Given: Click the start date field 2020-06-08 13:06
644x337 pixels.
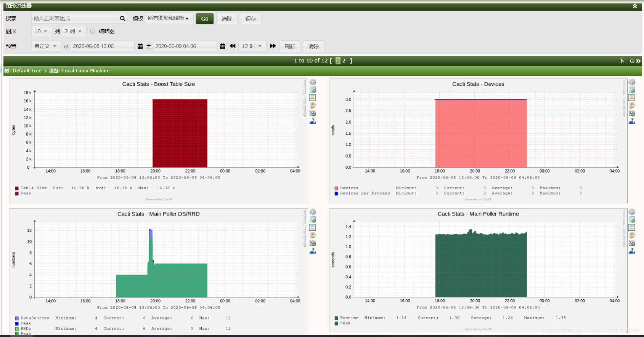Looking at the screenshot, I should pyautogui.click(x=103, y=46).
